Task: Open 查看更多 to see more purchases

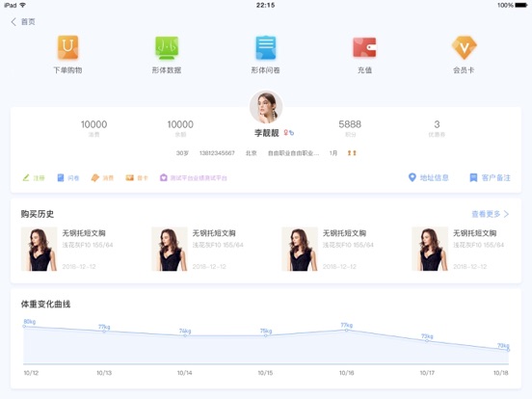Action: point(491,214)
